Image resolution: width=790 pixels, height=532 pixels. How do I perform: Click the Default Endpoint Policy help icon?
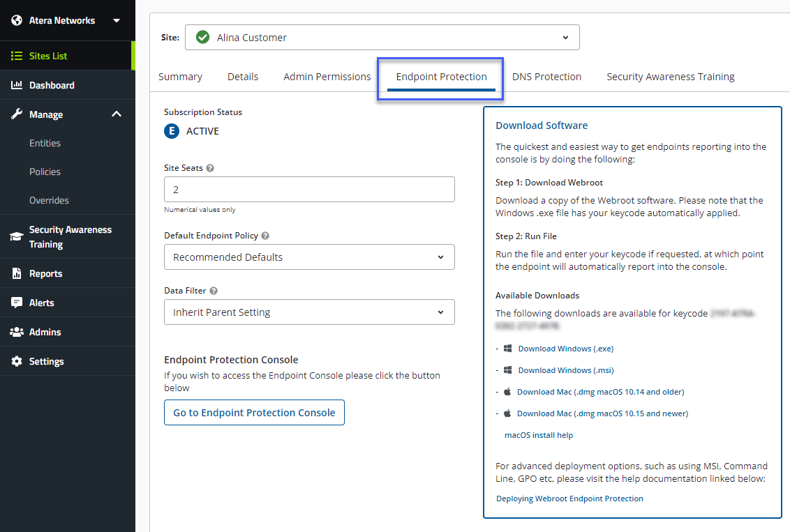265,236
